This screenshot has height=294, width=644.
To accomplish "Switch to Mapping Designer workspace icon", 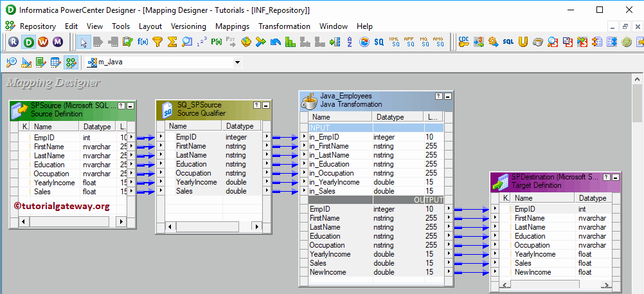I will 71,62.
